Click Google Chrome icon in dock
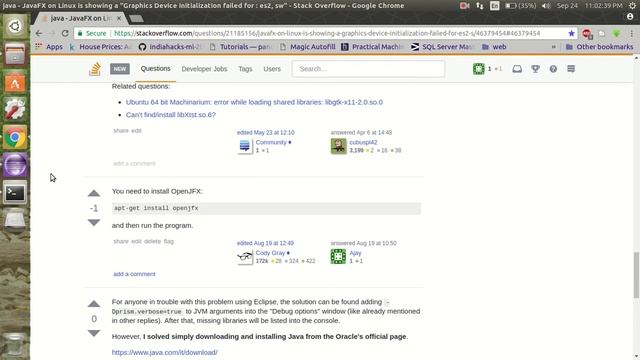The image size is (640, 360). click(15, 137)
